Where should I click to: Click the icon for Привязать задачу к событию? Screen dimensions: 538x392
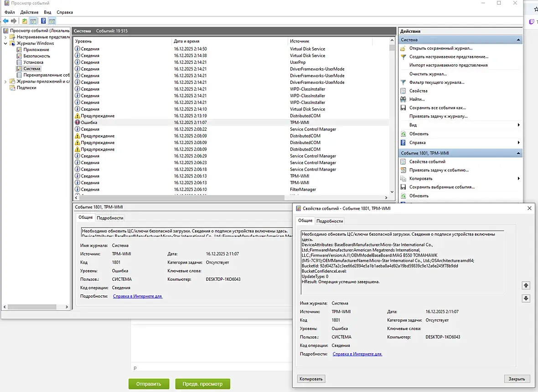point(403,170)
